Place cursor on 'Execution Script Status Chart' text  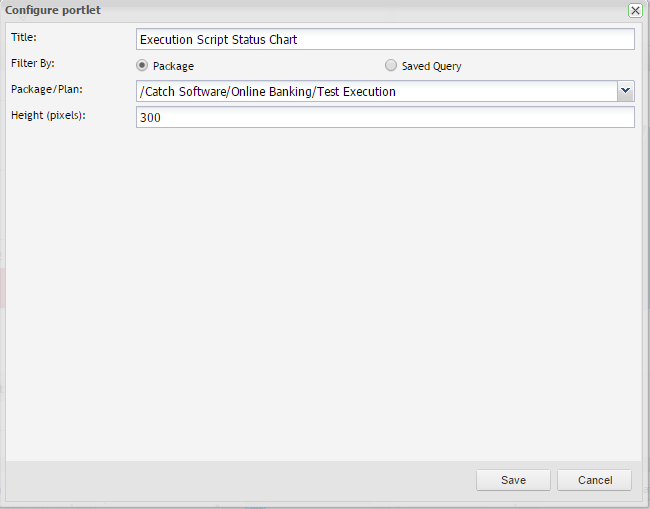pos(219,40)
